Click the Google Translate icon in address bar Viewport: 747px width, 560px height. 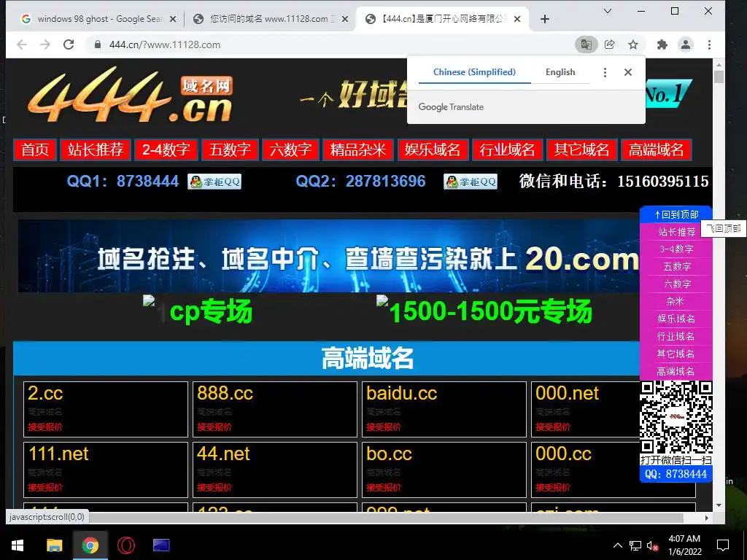pyautogui.click(x=586, y=44)
